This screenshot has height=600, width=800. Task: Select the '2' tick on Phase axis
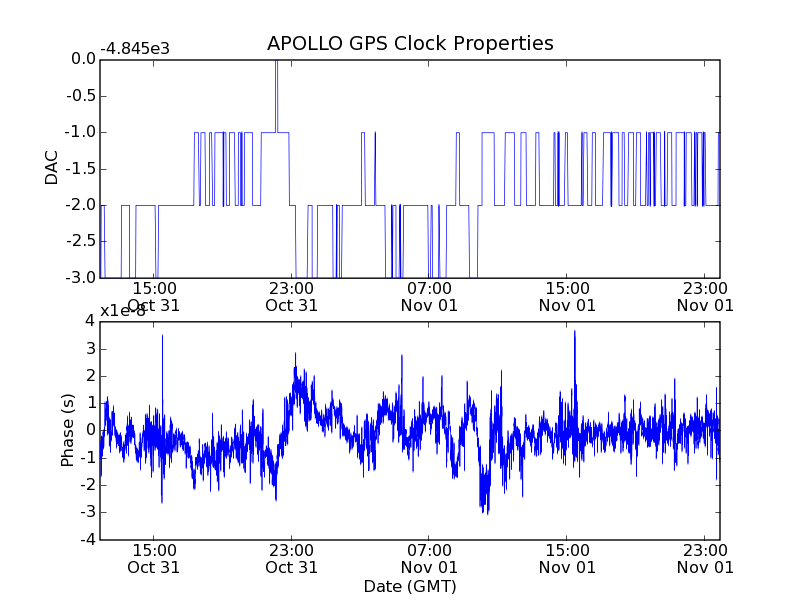90,376
